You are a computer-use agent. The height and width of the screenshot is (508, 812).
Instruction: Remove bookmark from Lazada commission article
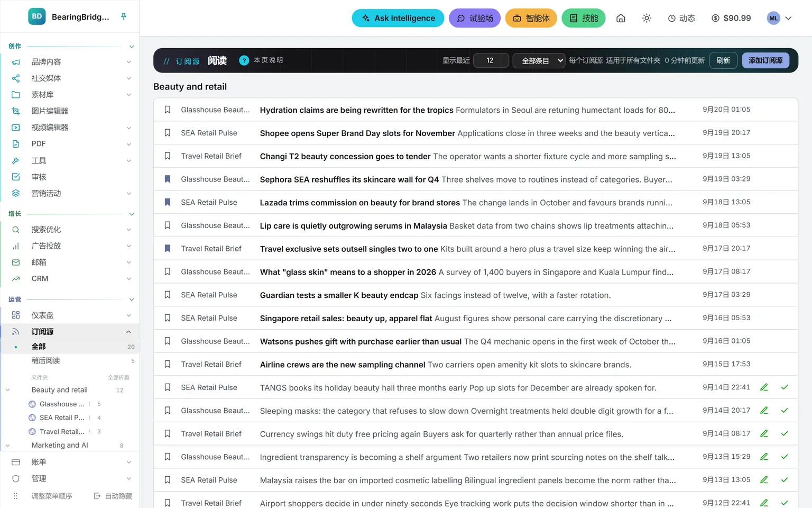pyautogui.click(x=168, y=202)
